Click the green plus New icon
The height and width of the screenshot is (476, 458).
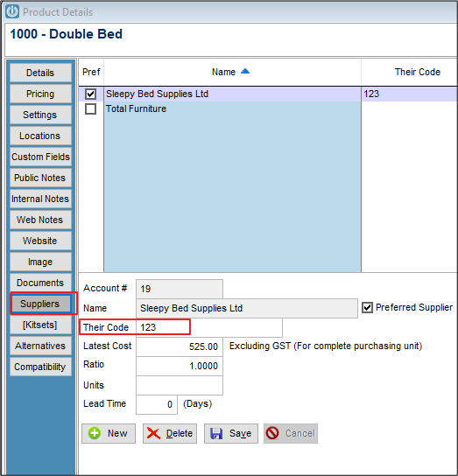click(95, 433)
